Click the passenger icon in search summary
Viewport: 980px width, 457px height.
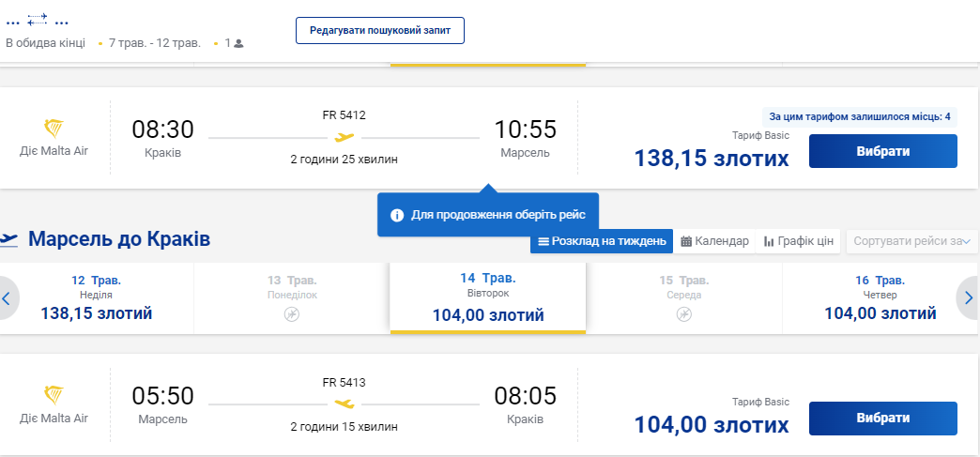[x=238, y=43]
